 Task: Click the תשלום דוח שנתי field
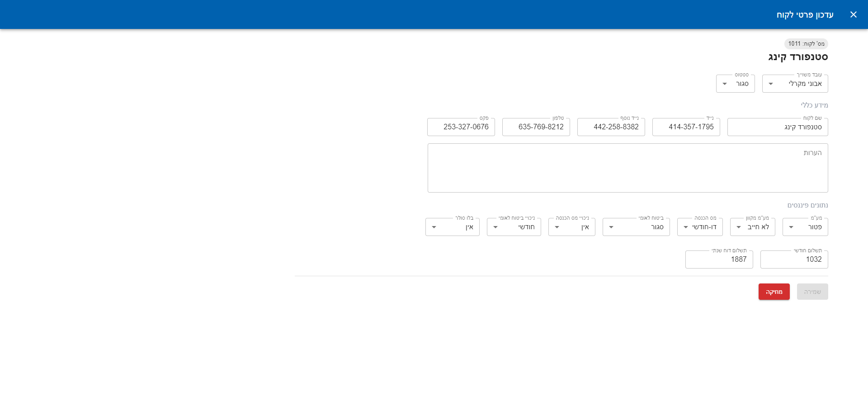(719, 259)
